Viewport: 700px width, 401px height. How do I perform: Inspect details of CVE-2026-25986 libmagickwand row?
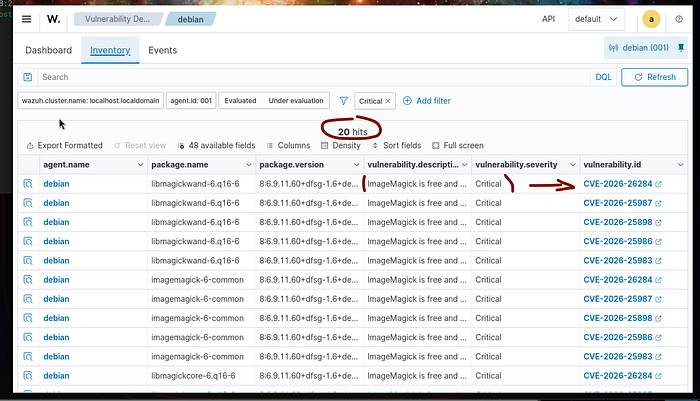(x=28, y=241)
